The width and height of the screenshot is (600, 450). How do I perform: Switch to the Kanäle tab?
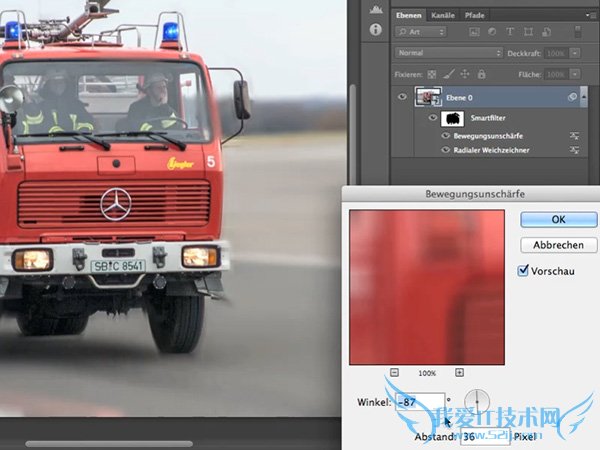coord(443,15)
